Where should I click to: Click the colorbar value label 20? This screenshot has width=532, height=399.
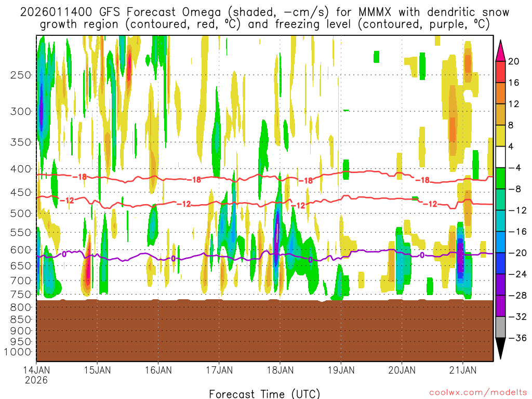point(514,61)
